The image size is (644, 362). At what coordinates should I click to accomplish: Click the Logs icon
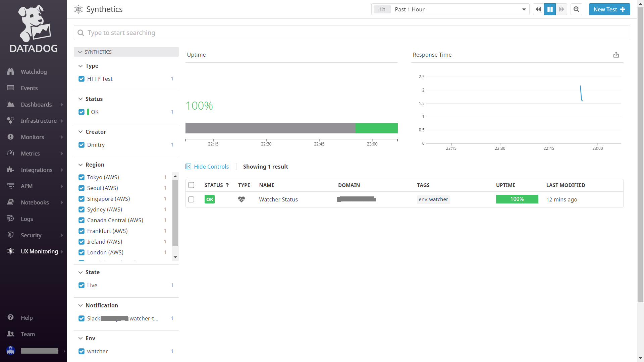[11, 219]
